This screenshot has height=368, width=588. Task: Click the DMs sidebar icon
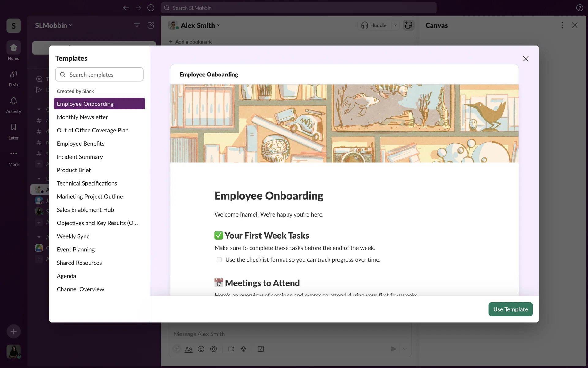pyautogui.click(x=13, y=75)
